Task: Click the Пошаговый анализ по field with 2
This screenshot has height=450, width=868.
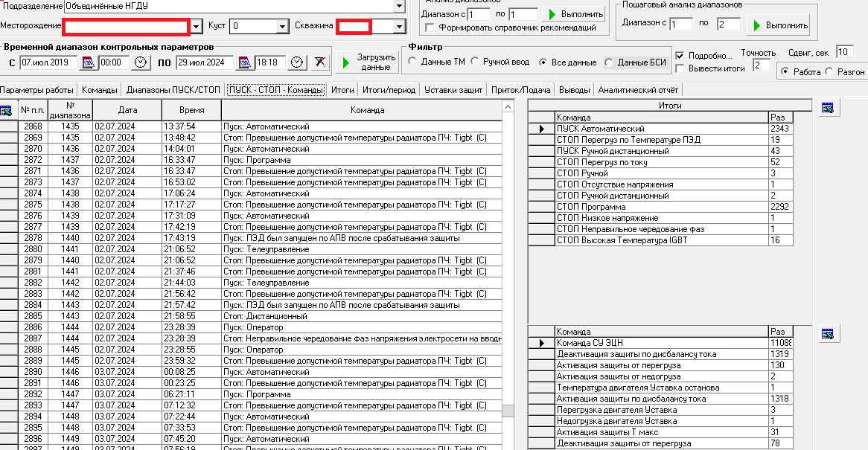Action: pyautogui.click(x=729, y=24)
